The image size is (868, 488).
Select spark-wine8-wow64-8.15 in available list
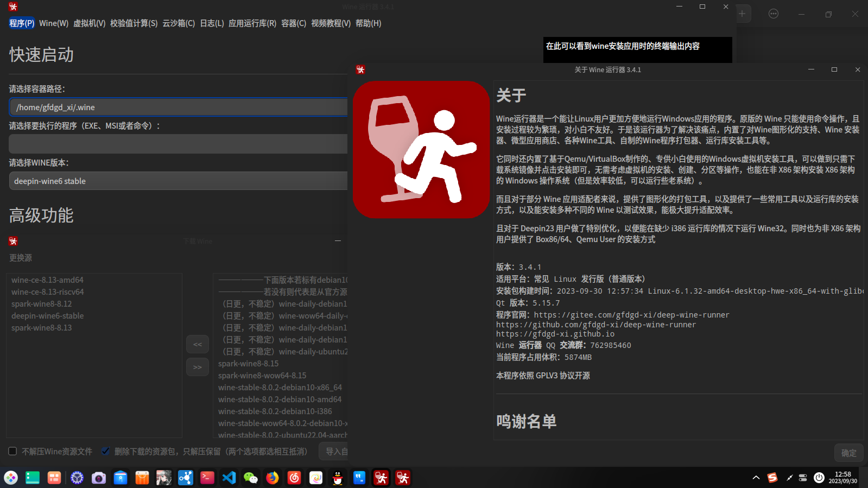tap(281, 376)
